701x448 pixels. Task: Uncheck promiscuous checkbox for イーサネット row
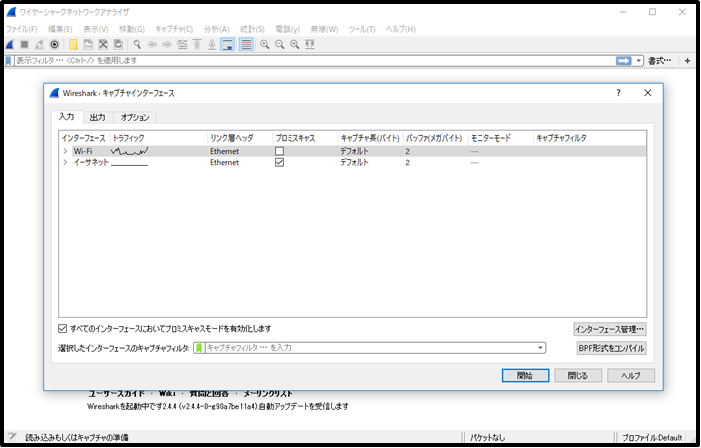click(x=279, y=162)
